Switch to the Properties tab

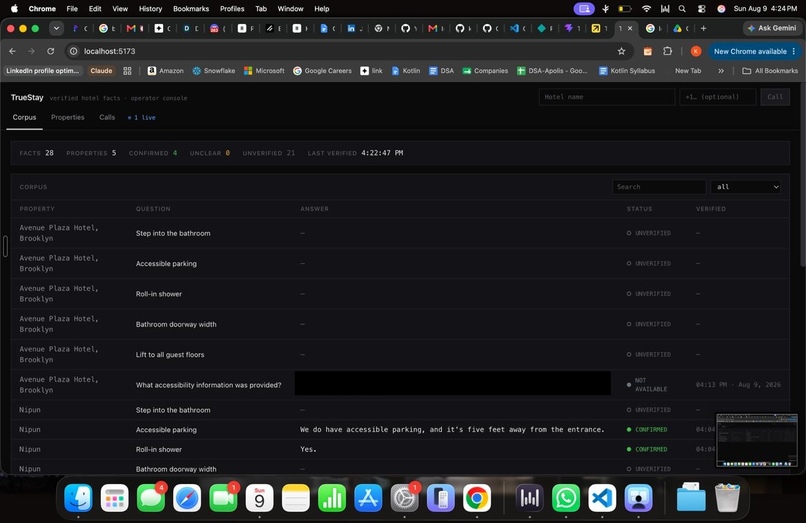[x=67, y=117]
